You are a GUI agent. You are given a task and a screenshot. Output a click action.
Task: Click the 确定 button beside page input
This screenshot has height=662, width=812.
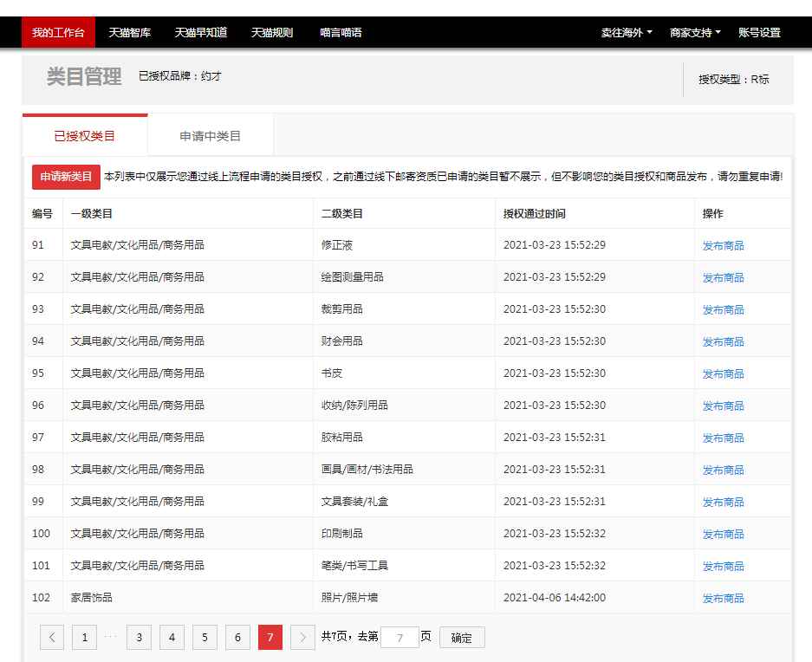pyautogui.click(x=462, y=638)
